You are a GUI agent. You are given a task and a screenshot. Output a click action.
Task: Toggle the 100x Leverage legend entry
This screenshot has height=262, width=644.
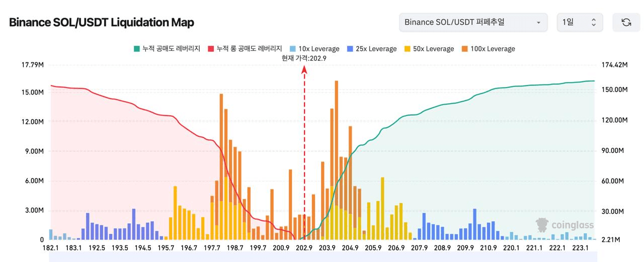click(488, 49)
